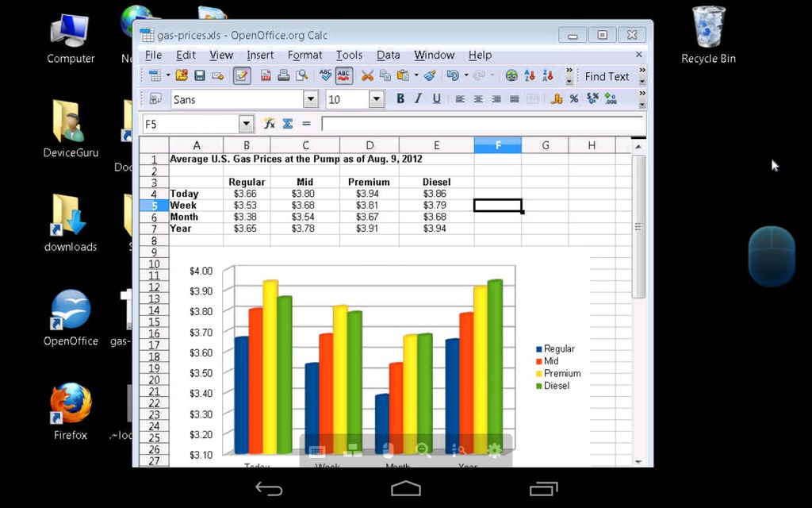Close the document with the menu-bar X
Viewport: 812px width, 508px height.
(638, 55)
